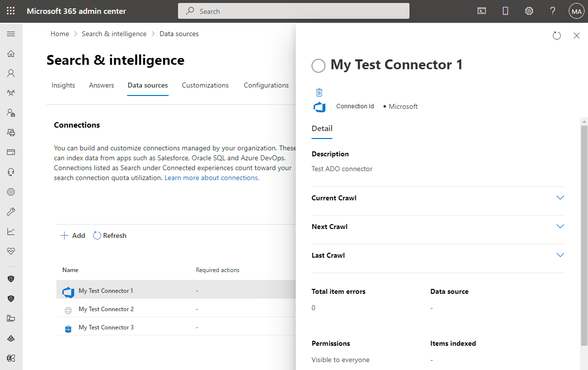The height and width of the screenshot is (370, 588).
Task: Switch to the Customizations tab
Action: point(205,85)
